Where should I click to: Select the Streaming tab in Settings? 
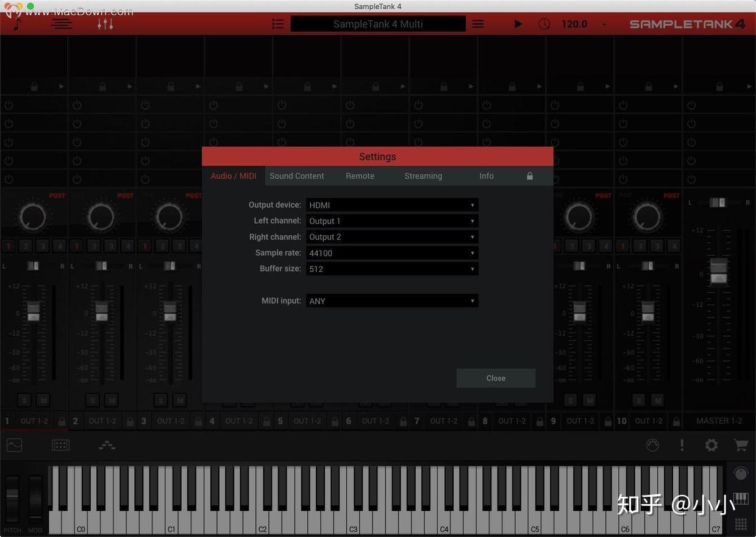(423, 176)
